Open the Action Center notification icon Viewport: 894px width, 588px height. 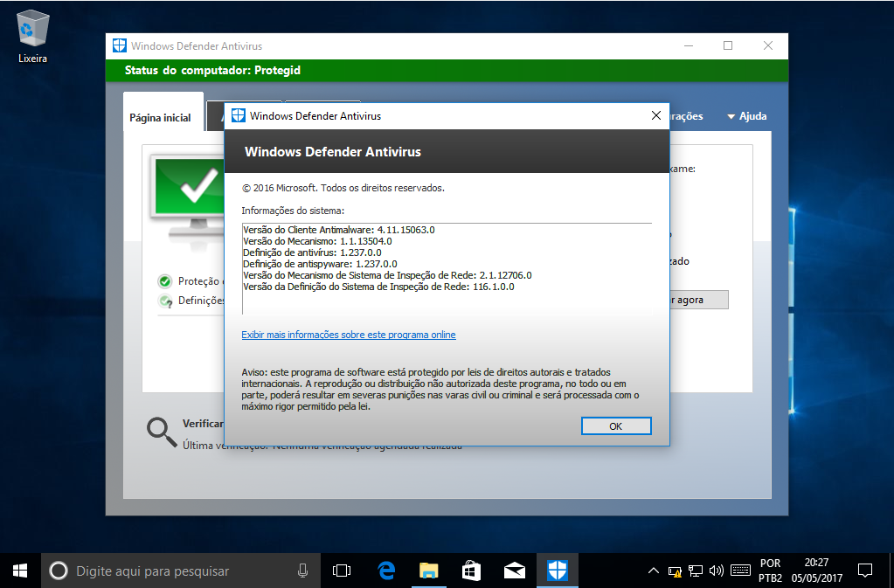coord(865,571)
